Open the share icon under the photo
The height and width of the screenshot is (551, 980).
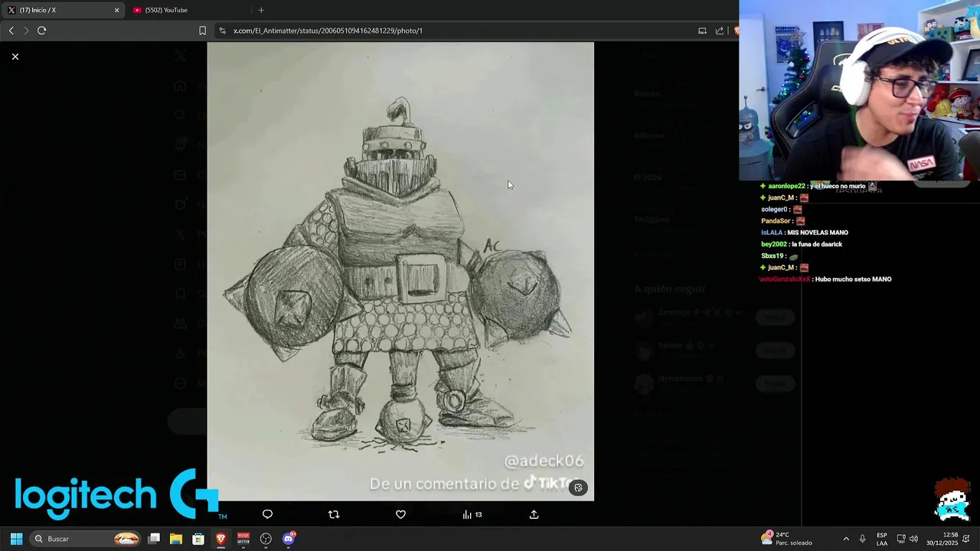[534, 514]
